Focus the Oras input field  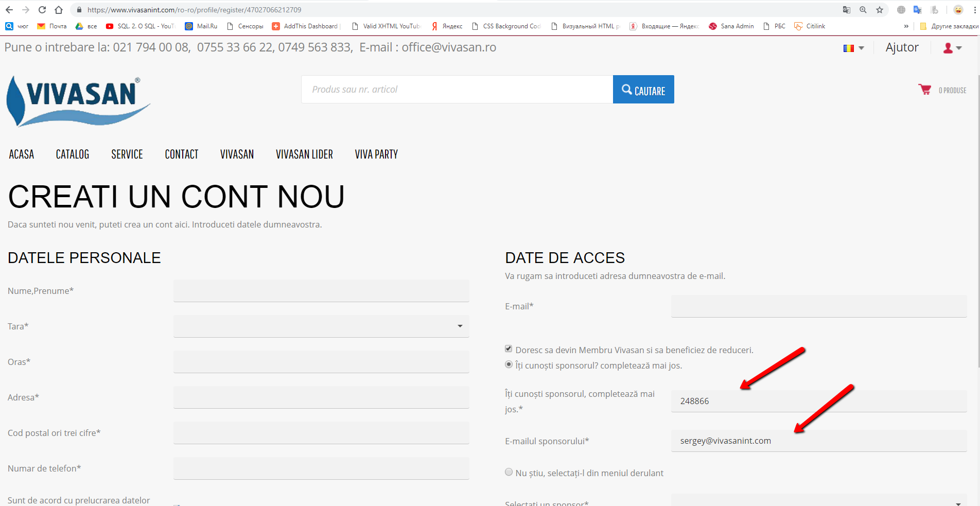click(x=321, y=361)
